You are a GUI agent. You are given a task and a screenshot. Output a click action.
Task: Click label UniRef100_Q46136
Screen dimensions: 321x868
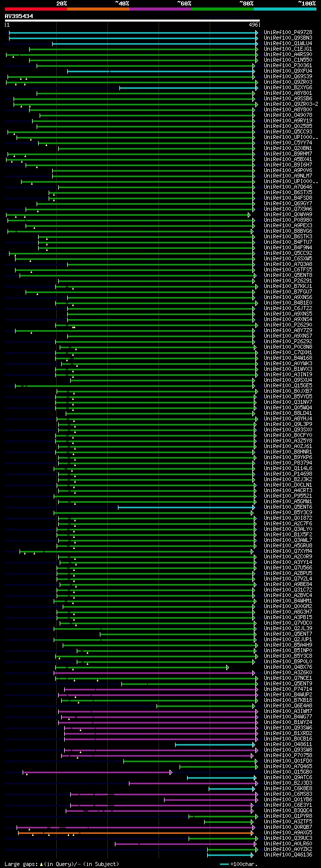(288, 854)
